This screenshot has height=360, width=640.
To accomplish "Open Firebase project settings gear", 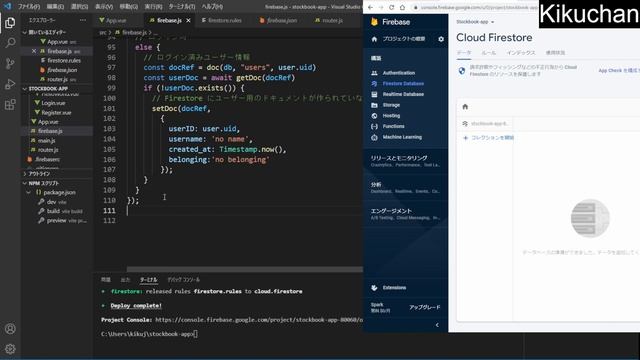I will [x=441, y=39].
